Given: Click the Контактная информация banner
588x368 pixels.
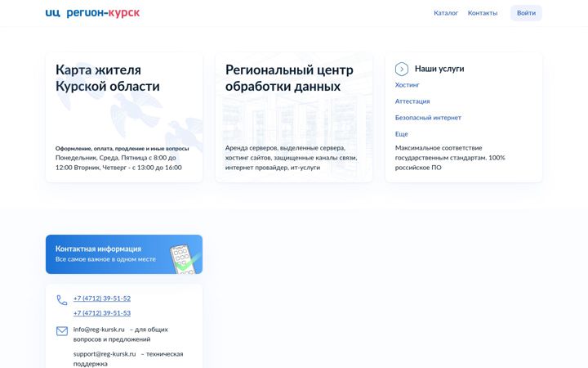Looking at the screenshot, I should point(124,254).
